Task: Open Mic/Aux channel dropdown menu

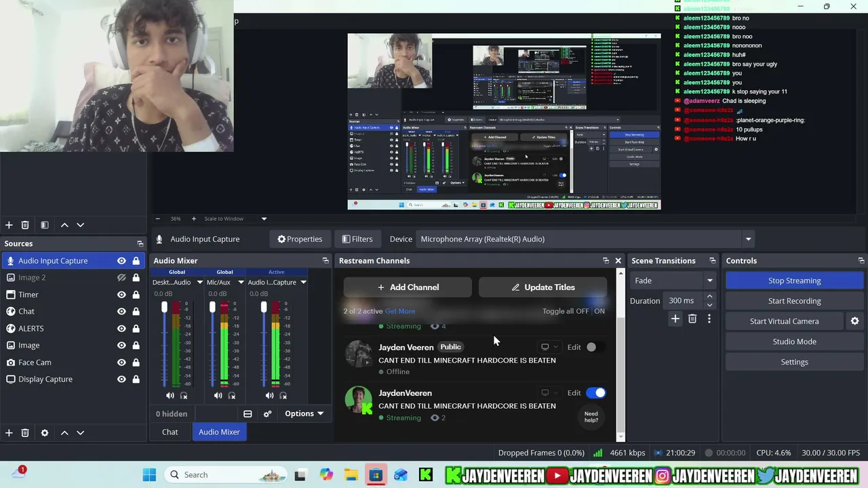Action: pyautogui.click(x=241, y=283)
